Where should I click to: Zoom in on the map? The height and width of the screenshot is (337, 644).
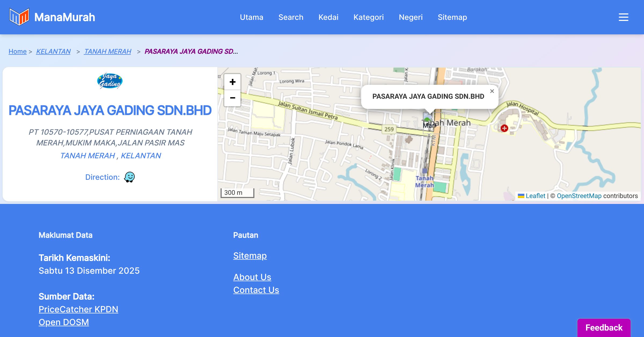(232, 82)
